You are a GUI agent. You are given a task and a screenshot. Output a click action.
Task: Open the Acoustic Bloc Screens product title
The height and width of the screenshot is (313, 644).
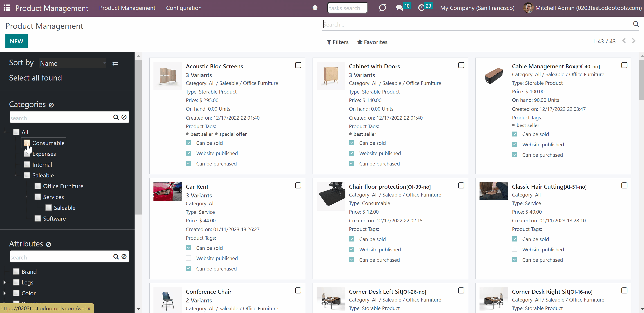coord(214,66)
